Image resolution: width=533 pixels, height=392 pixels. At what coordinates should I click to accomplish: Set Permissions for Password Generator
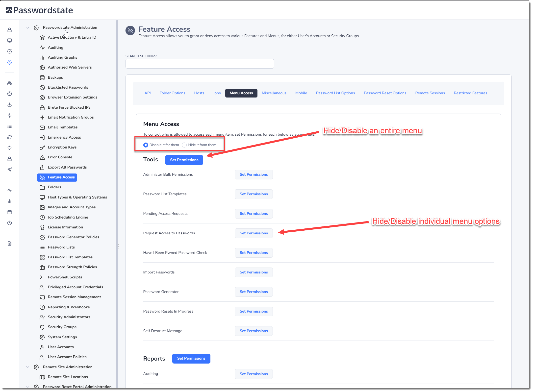[x=254, y=292]
